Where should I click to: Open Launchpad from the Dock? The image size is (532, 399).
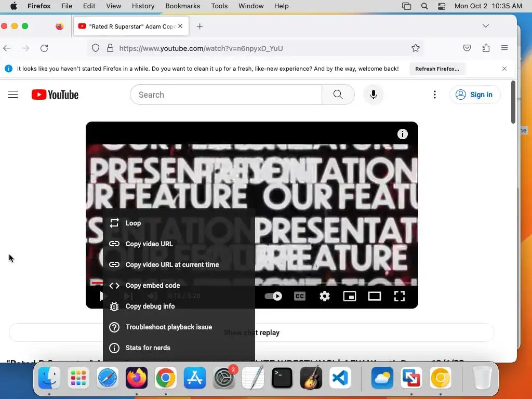click(78, 378)
